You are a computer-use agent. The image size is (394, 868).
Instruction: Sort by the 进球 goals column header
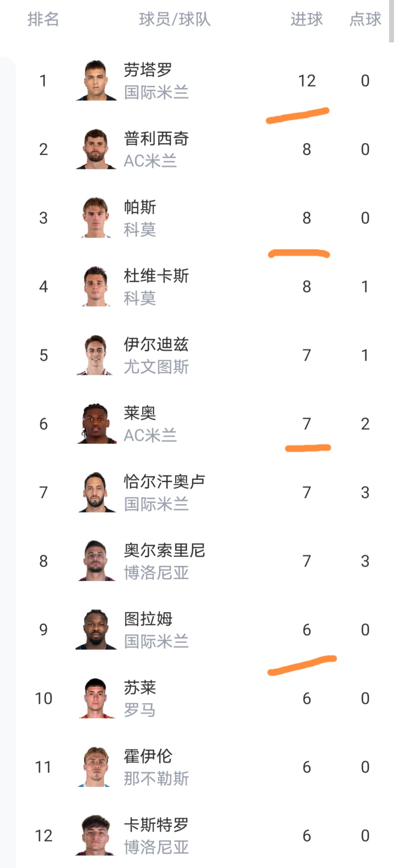306,19
